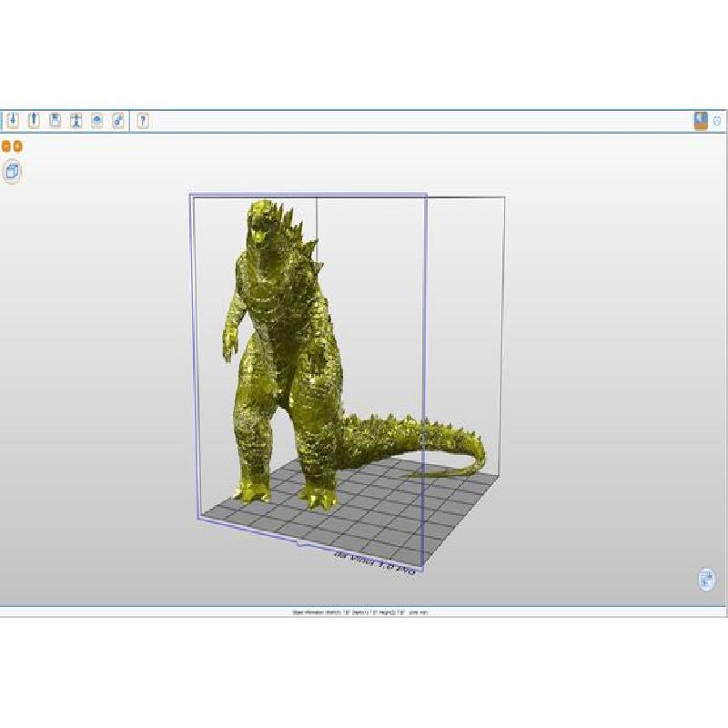Click the Print icon in the toolbar
The height and width of the screenshot is (728, 728).
click(x=76, y=120)
